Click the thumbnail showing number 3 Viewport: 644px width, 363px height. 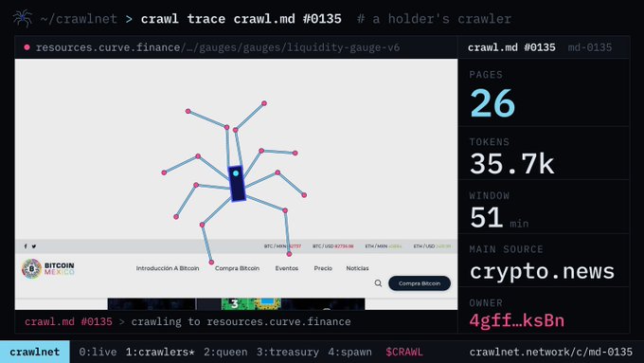click(x=251, y=304)
